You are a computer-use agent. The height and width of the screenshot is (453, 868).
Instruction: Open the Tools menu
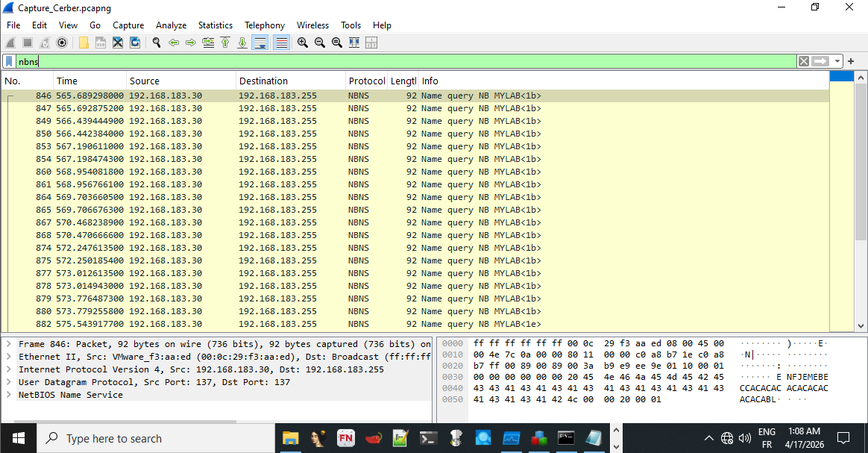pos(351,25)
